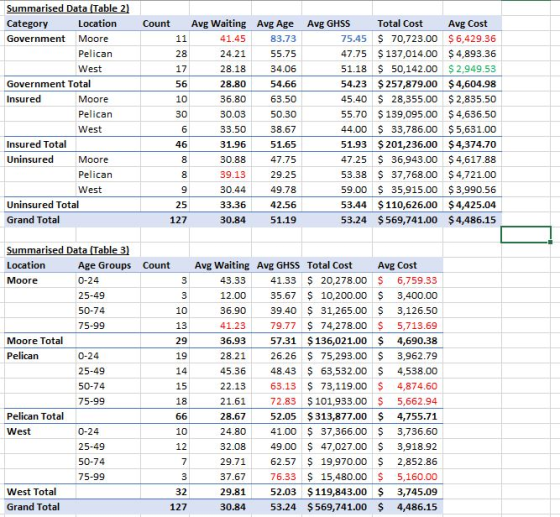Select Table 3 grand total avg cost 4,486.15
Image resolution: width=560 pixels, height=517 pixels.
click(x=417, y=507)
